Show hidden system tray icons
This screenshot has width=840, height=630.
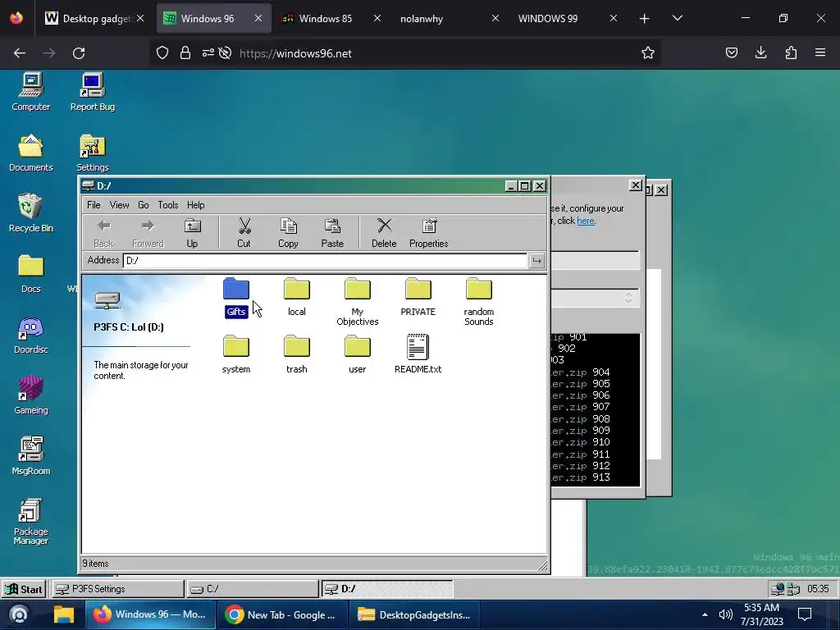pos(705,614)
